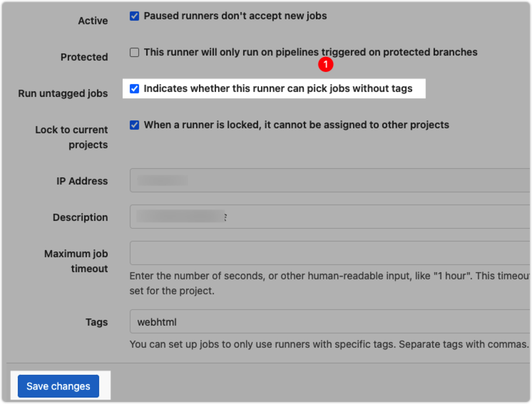Viewport: 532px width, 404px height.
Task: Select the webhtml tag text
Action: [157, 321]
